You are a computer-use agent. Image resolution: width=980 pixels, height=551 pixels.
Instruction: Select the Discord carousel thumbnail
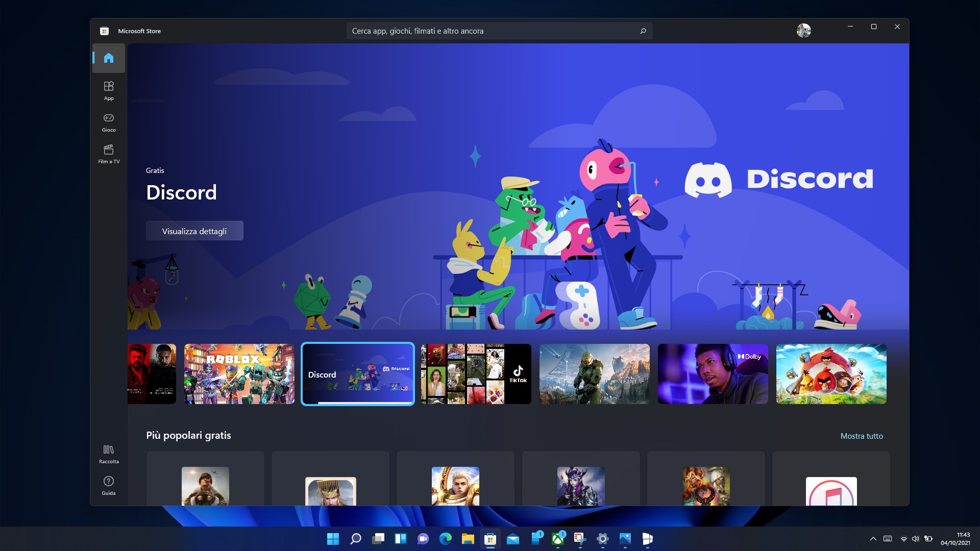[x=358, y=374]
